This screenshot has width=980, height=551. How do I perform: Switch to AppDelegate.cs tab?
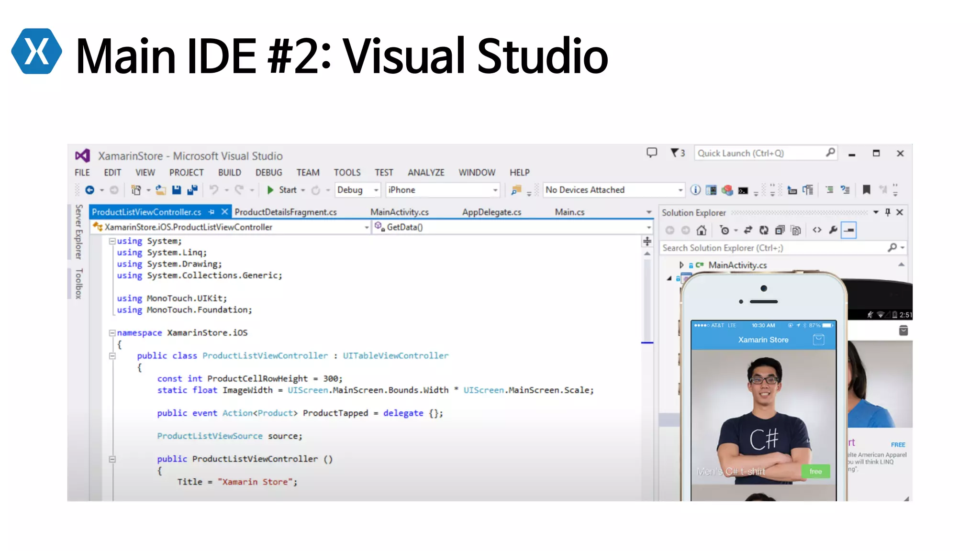tap(491, 212)
